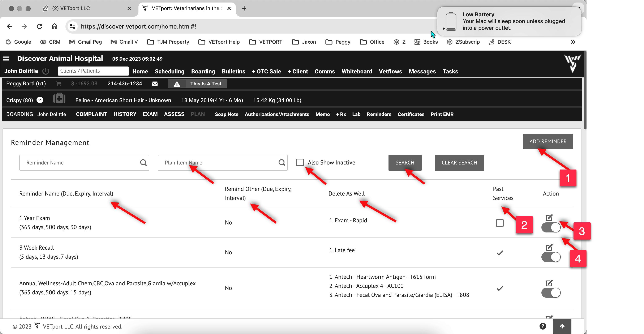Screen dimensions: 644x334
Task: Open the Scheduling menu
Action: pyautogui.click(x=169, y=71)
